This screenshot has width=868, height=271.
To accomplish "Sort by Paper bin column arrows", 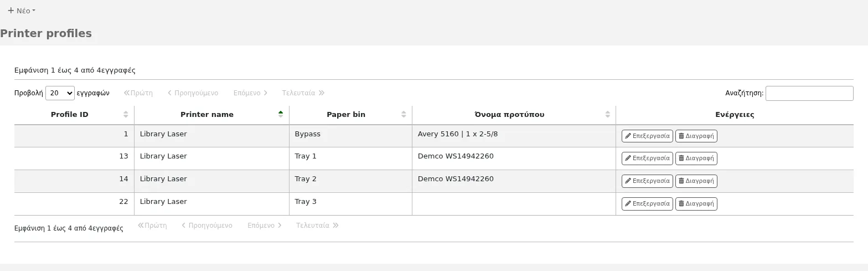I will [x=404, y=114].
